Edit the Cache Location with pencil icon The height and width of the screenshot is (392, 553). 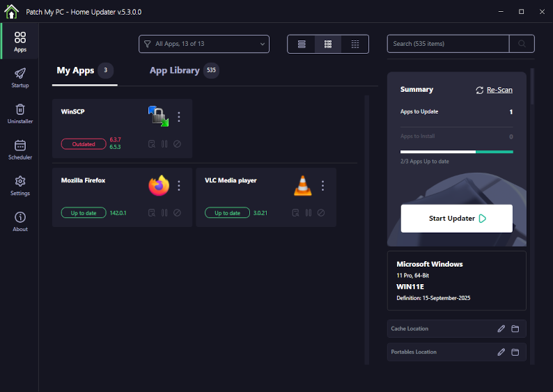coord(501,329)
